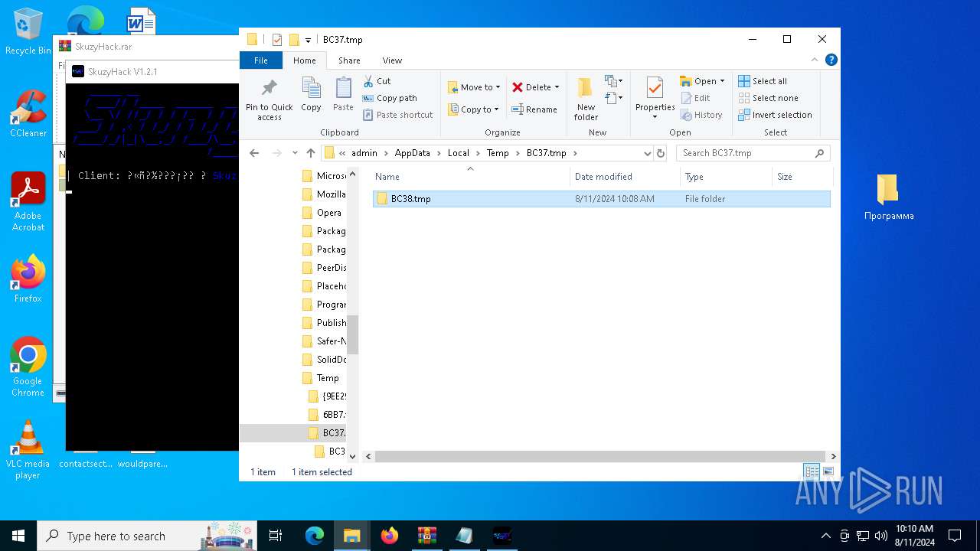Select PeerDis folder in navigation tree
Screen dimensions: 980x551
324,268
